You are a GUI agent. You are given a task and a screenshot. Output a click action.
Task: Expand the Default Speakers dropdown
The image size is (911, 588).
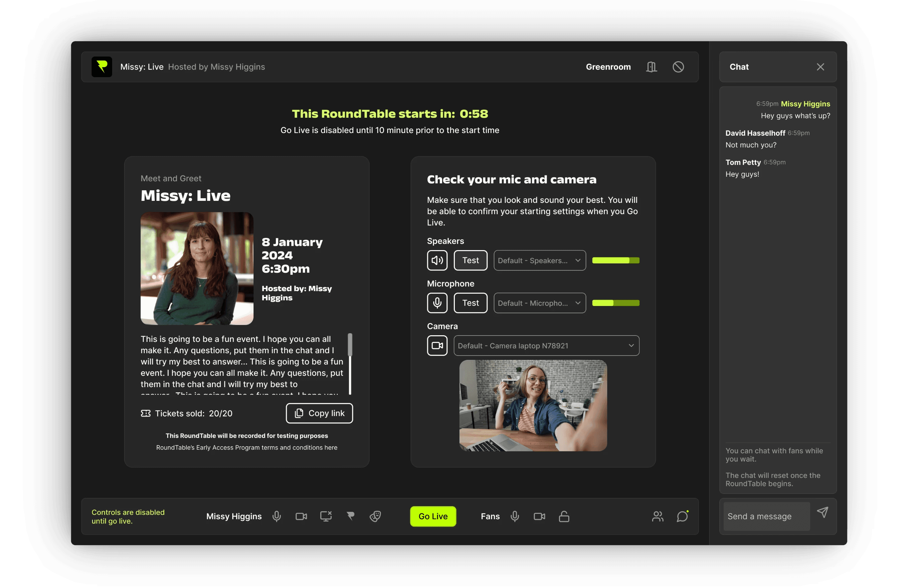click(539, 260)
